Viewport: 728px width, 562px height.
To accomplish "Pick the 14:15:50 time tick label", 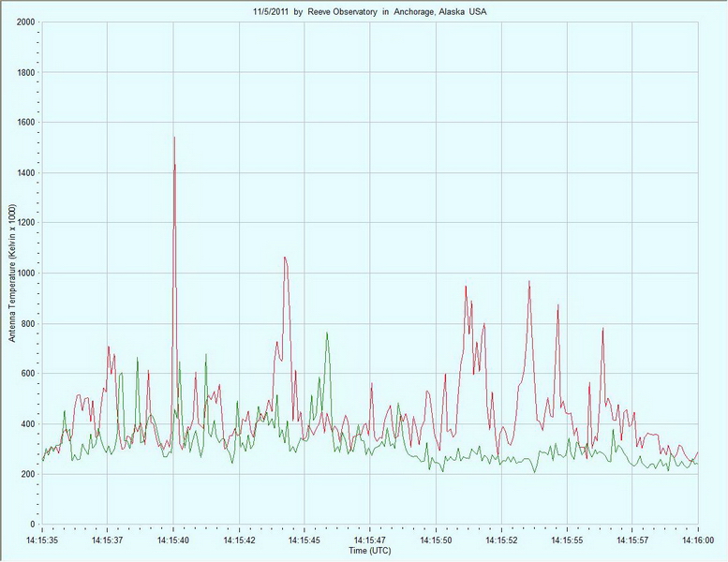I will [x=436, y=541].
